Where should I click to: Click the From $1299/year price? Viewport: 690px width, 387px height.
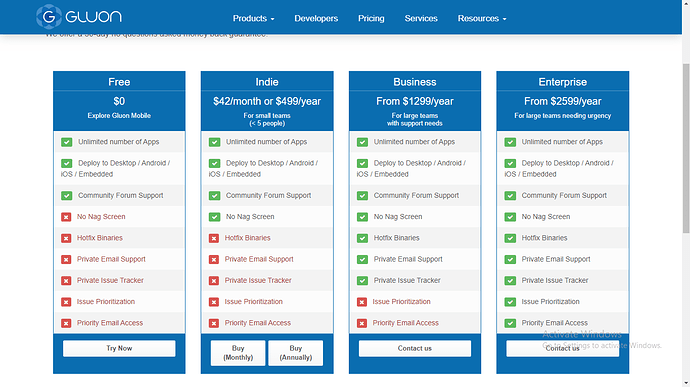point(415,101)
